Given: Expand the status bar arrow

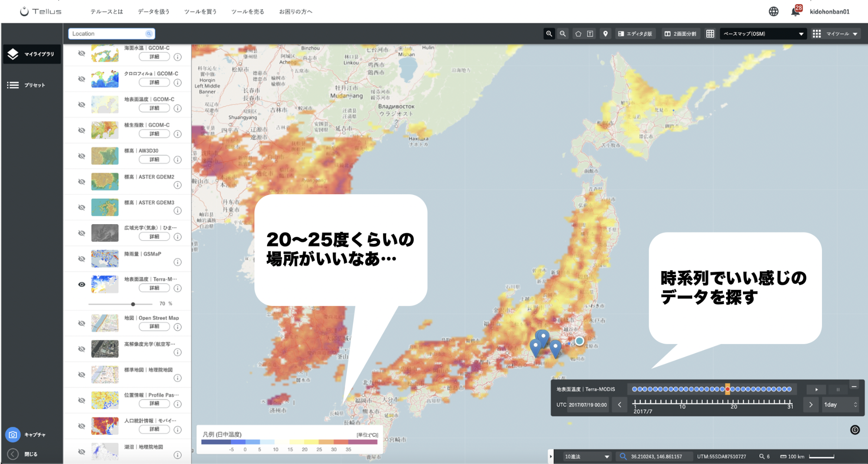Looking at the screenshot, I should (x=551, y=457).
